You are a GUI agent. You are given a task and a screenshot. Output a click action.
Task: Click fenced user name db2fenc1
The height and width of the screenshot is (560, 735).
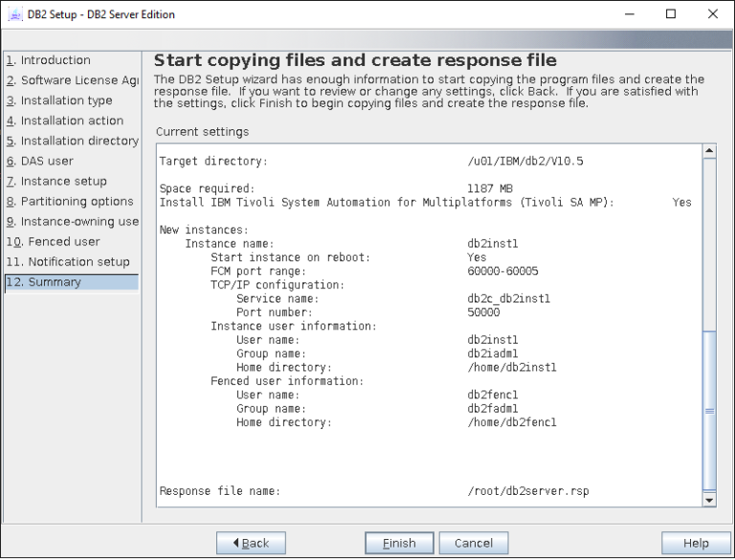[x=493, y=395]
